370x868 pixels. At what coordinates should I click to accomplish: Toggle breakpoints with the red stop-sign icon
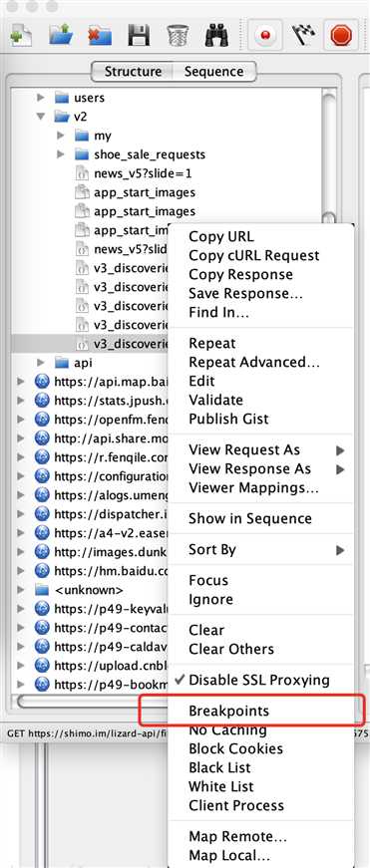[x=343, y=35]
